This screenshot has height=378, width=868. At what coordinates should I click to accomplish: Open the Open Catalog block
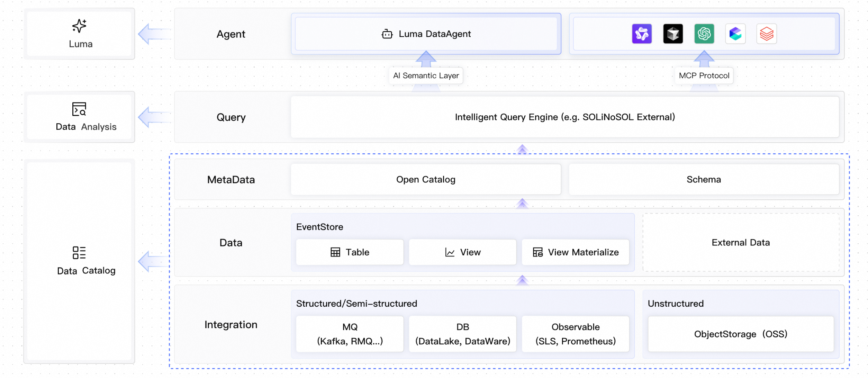coord(426,179)
